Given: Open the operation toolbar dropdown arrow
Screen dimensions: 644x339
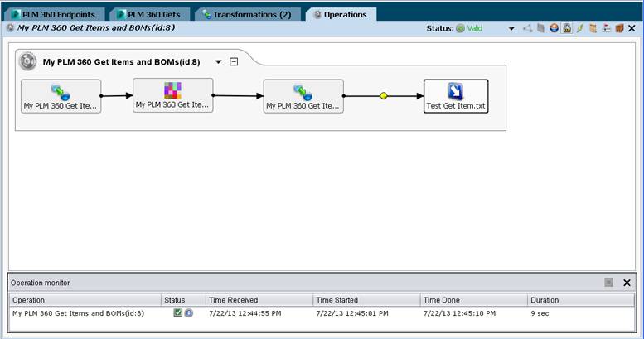Looking at the screenshot, I should tap(511, 28).
